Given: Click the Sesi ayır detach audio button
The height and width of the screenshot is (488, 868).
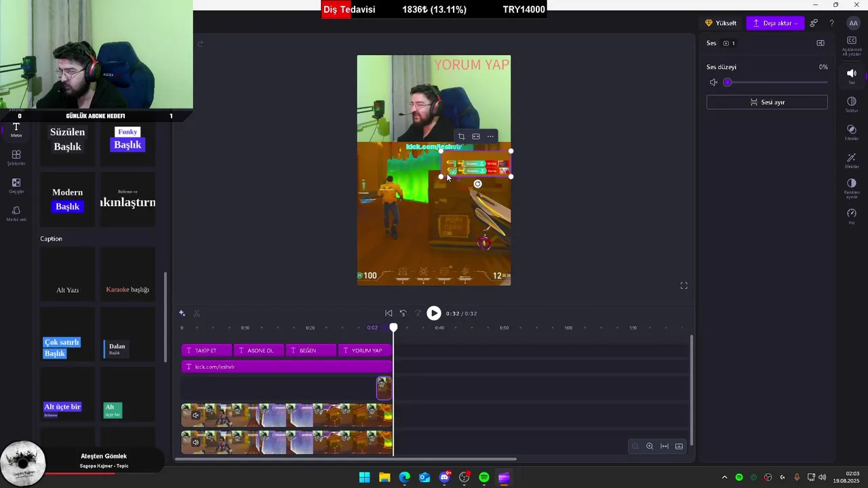Looking at the screenshot, I should pos(767,102).
